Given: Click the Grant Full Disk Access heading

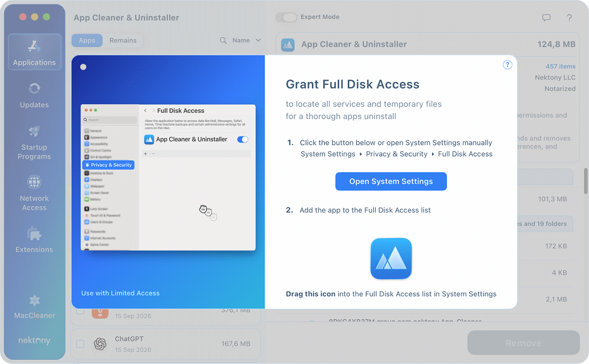Looking at the screenshot, I should click(x=353, y=84).
